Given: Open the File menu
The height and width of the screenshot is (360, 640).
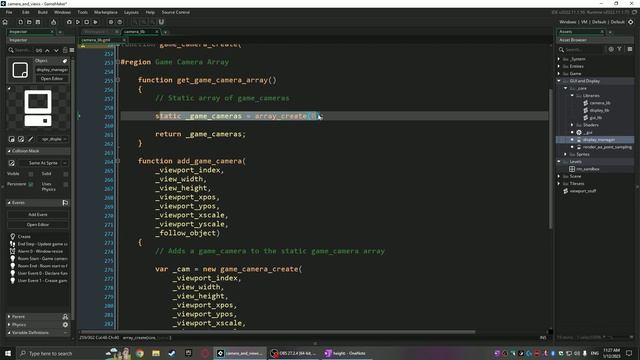Looking at the screenshot, I should coord(9,12).
